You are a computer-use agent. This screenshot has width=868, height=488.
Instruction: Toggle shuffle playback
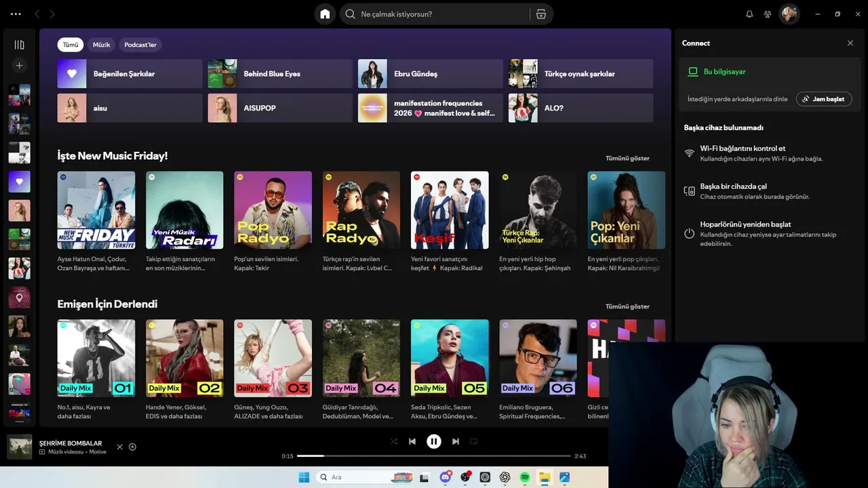(x=394, y=441)
